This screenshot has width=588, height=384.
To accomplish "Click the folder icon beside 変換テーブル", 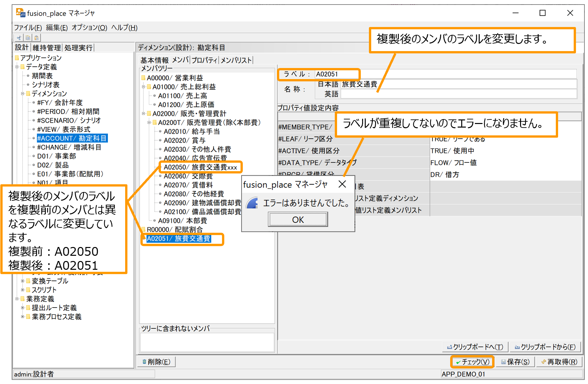I will 28,281.
